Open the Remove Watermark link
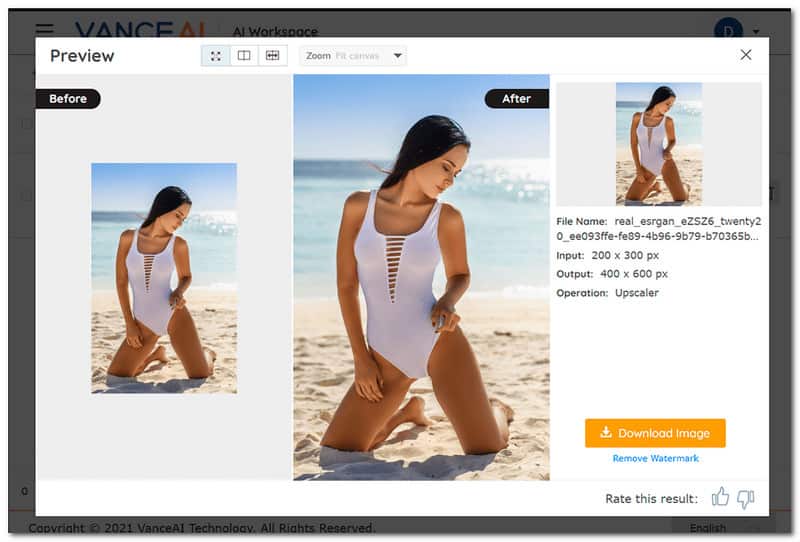 (656, 458)
